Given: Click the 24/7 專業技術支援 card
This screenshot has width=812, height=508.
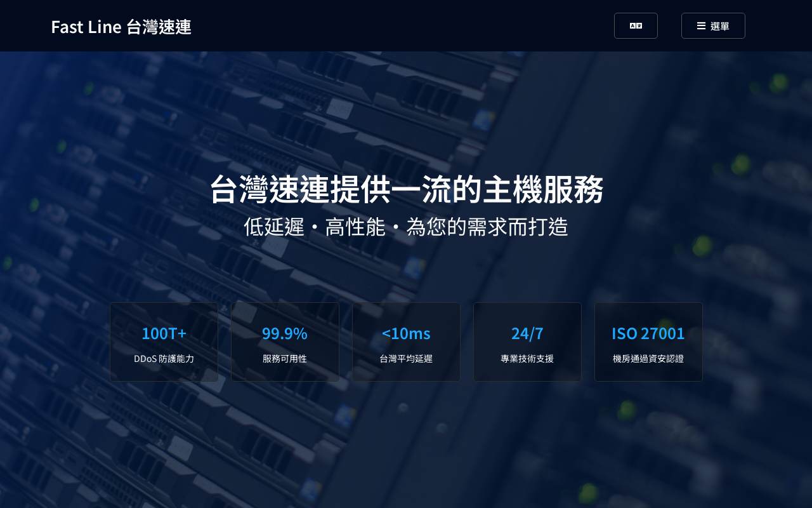Looking at the screenshot, I should (x=527, y=342).
